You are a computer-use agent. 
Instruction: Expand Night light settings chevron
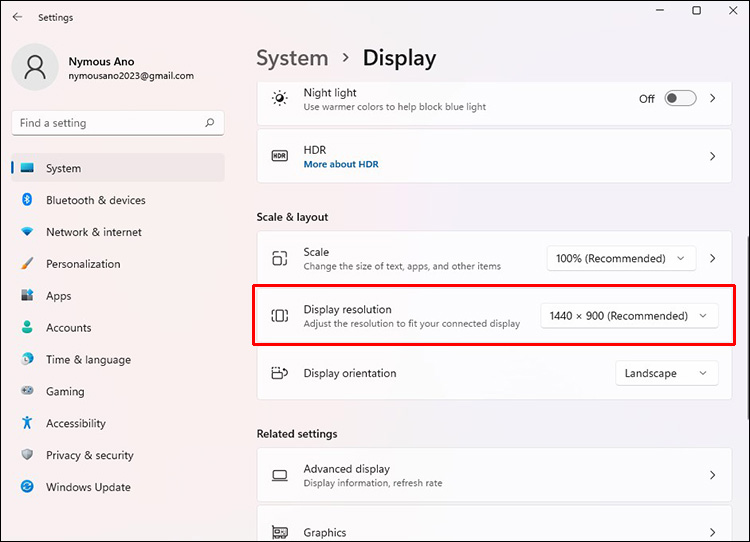(713, 98)
